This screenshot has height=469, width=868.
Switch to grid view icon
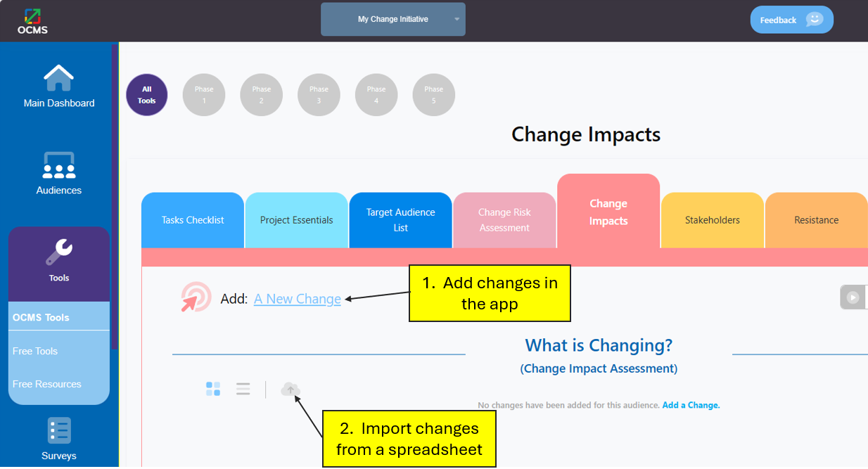[x=213, y=389]
